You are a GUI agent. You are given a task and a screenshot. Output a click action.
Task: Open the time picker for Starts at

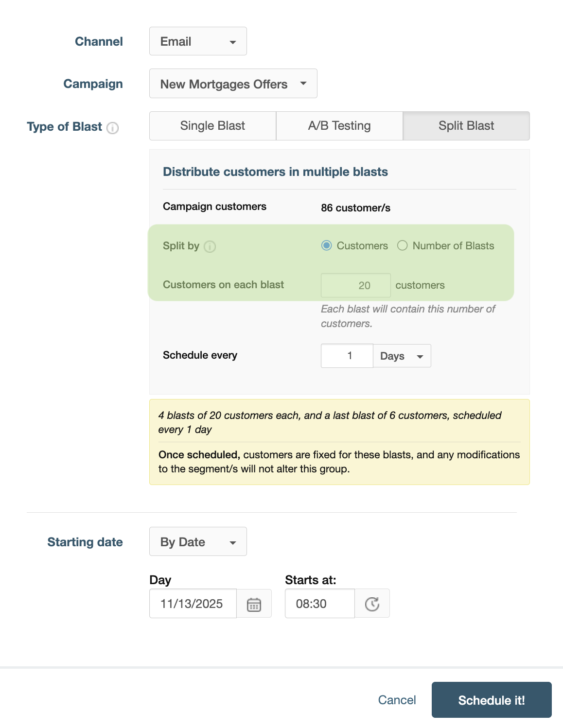point(372,603)
